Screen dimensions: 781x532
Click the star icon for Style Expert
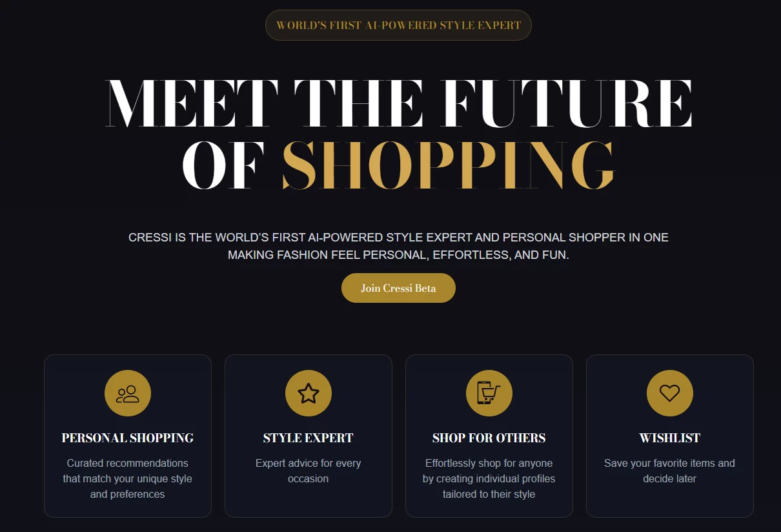click(x=309, y=393)
